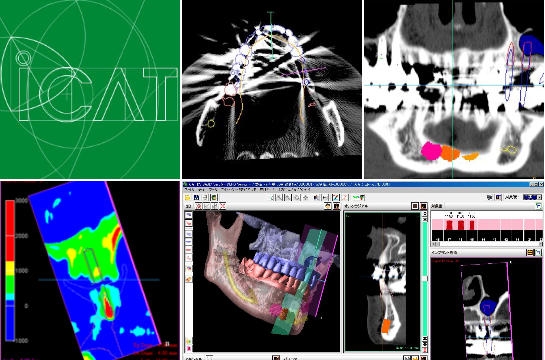Click the blue binoculars toolbar icon
This screenshot has width=545, height=360.
point(196,198)
